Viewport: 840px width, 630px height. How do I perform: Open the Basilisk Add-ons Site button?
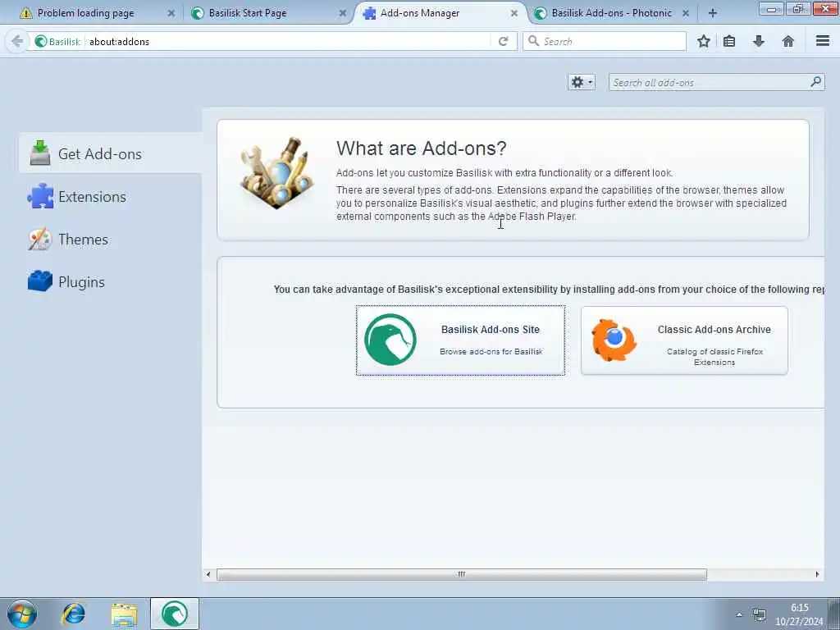[460, 340]
